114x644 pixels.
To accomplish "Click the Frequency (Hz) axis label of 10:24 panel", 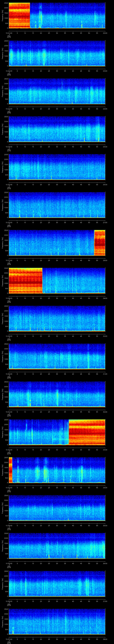I will tap(3, 129).
